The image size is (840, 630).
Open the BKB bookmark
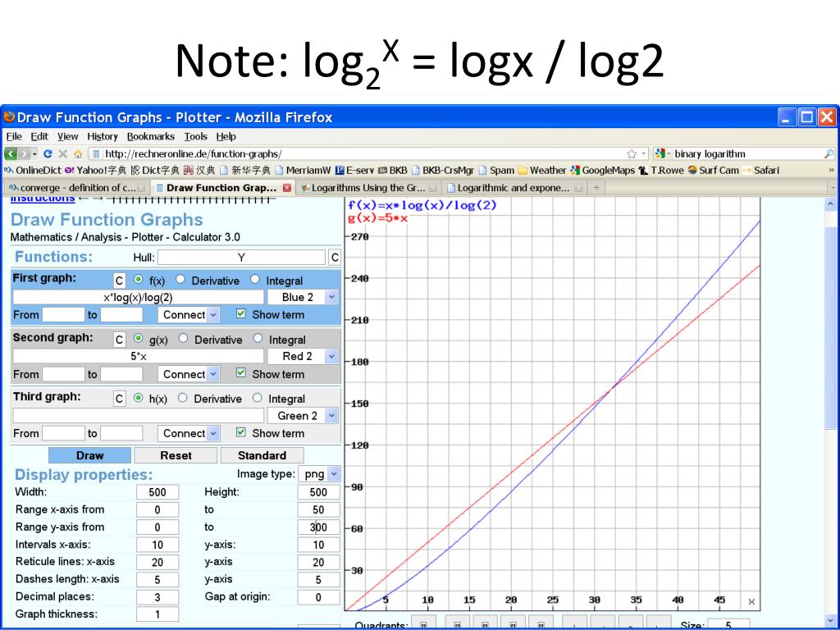pyautogui.click(x=393, y=171)
